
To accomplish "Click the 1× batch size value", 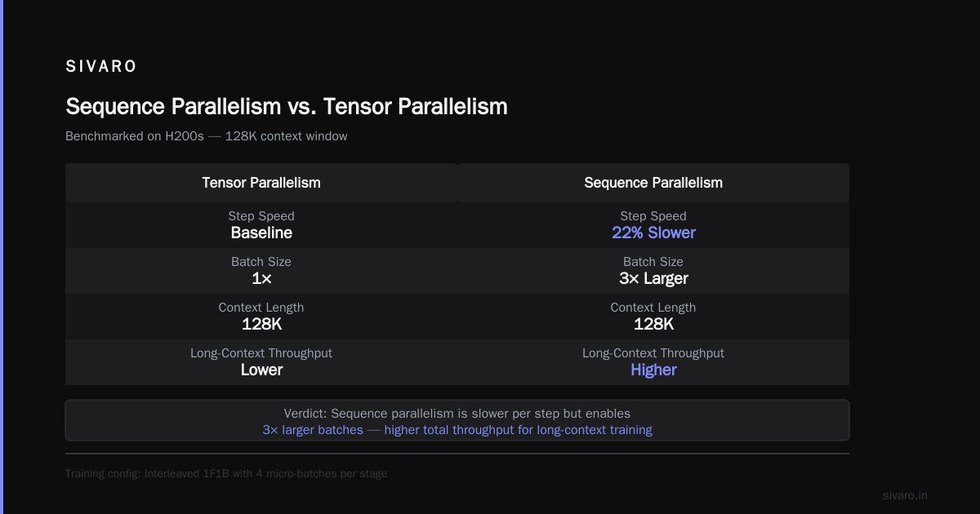I will [261, 279].
